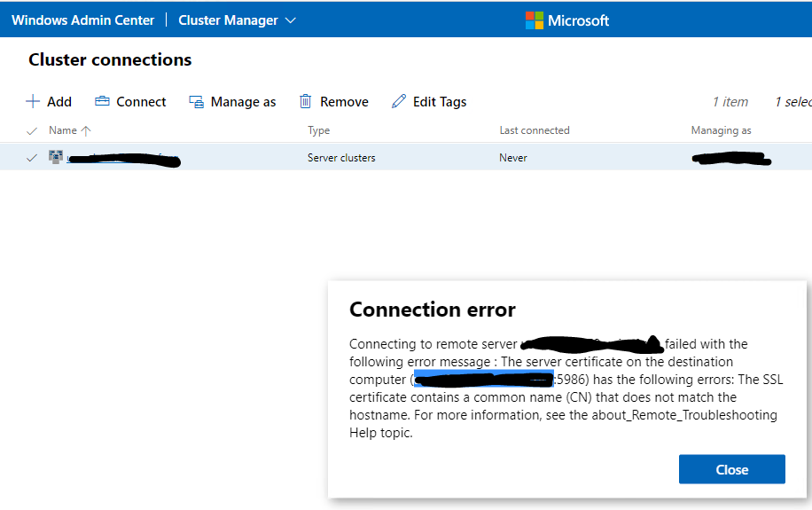Toggle the select-all checkmark in header
Screen dimensions: 812x510
click(32, 130)
